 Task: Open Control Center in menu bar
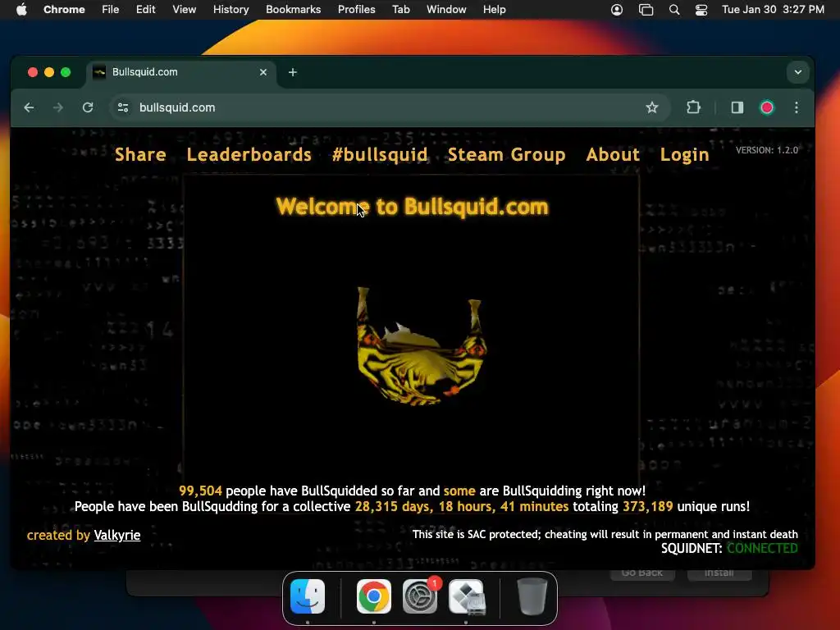tap(701, 10)
